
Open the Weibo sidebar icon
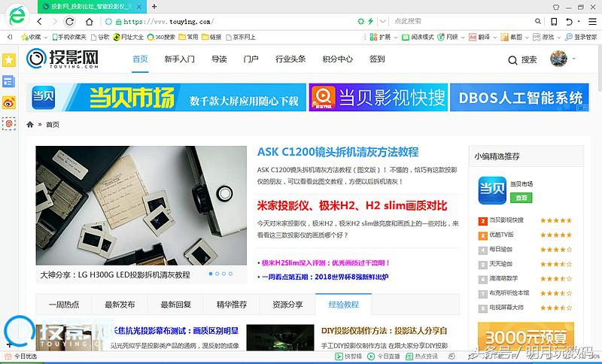point(9,102)
